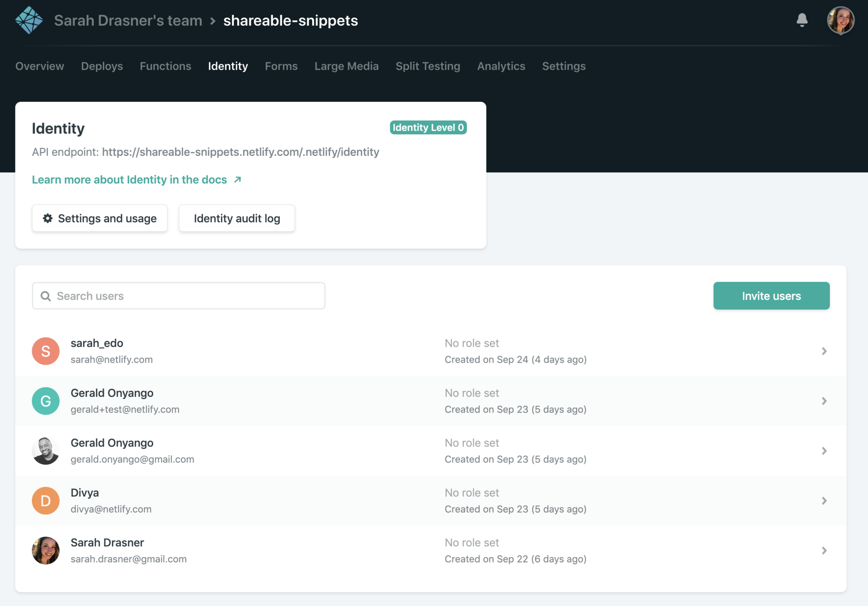868x606 pixels.
Task: Open the notifications bell
Action: point(802,20)
